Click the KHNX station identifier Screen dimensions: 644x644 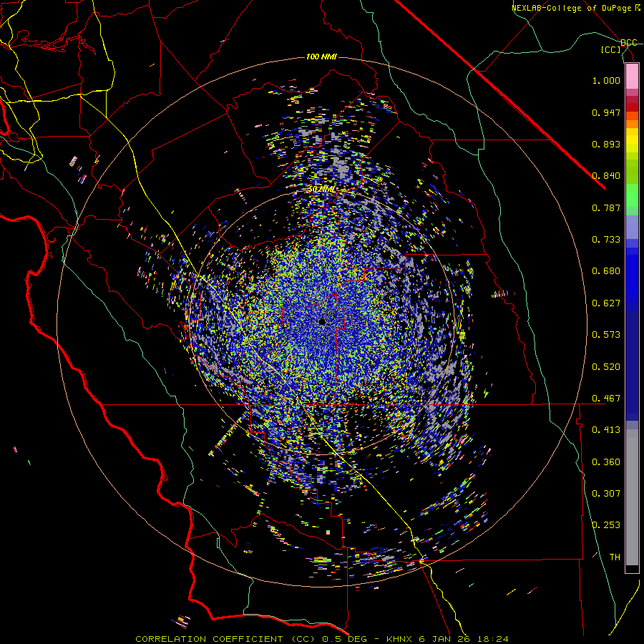[x=399, y=639]
